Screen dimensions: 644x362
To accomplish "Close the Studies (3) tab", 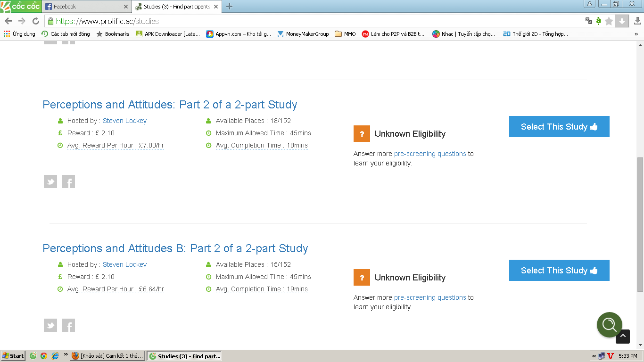I will tap(216, 7).
